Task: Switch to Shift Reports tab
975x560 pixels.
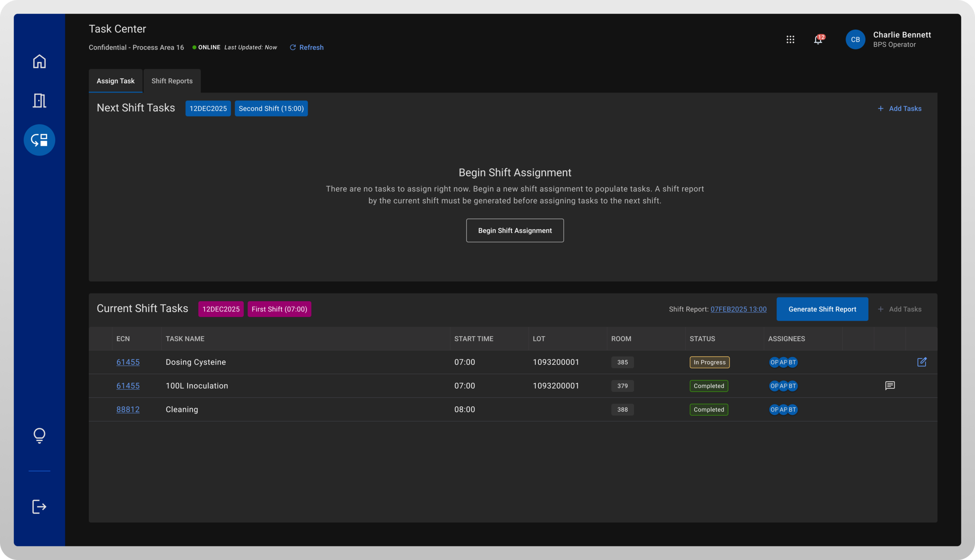Action: click(172, 81)
